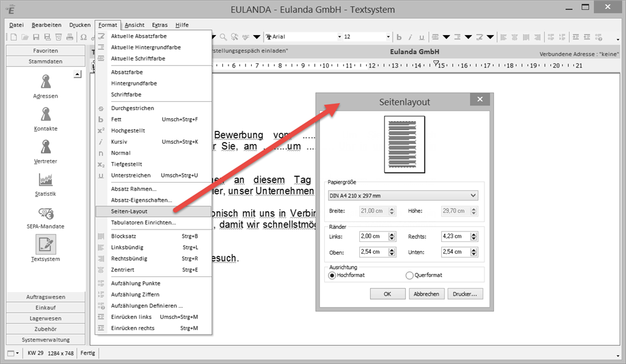Click the page preview thumbnail in dialog
The height and width of the screenshot is (364, 626).
(x=404, y=144)
